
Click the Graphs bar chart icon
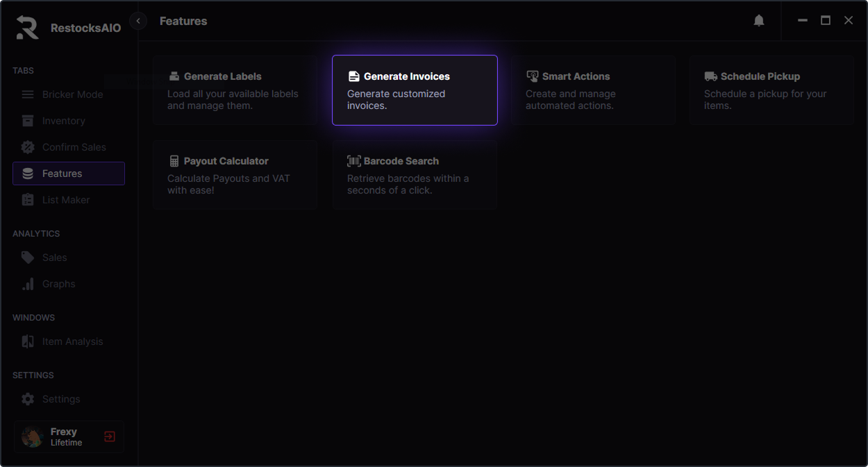(28, 284)
